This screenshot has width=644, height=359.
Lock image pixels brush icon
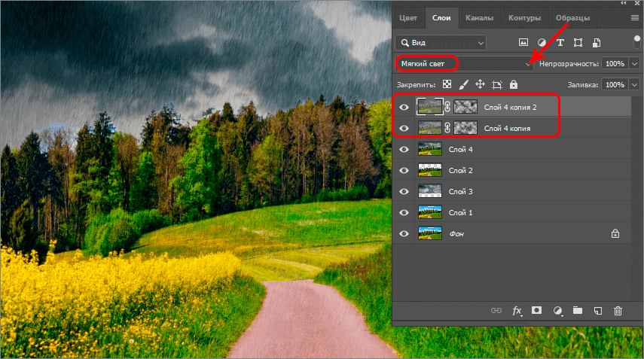[x=463, y=85]
